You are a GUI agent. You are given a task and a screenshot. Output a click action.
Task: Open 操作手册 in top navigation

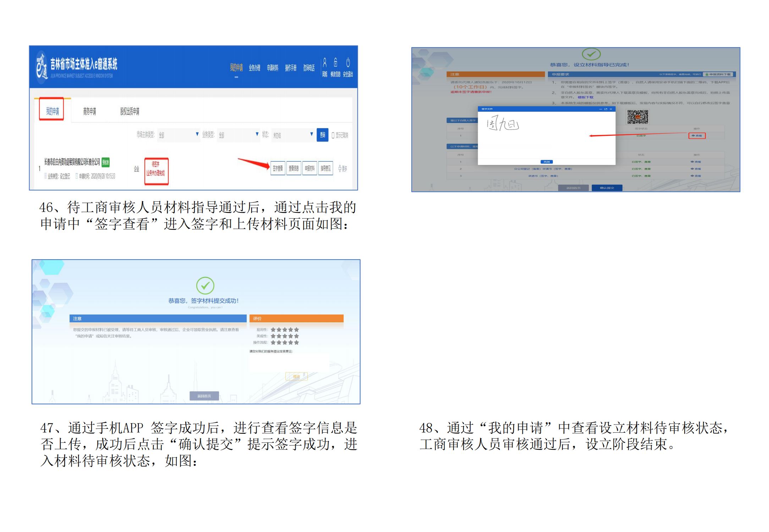(291, 68)
